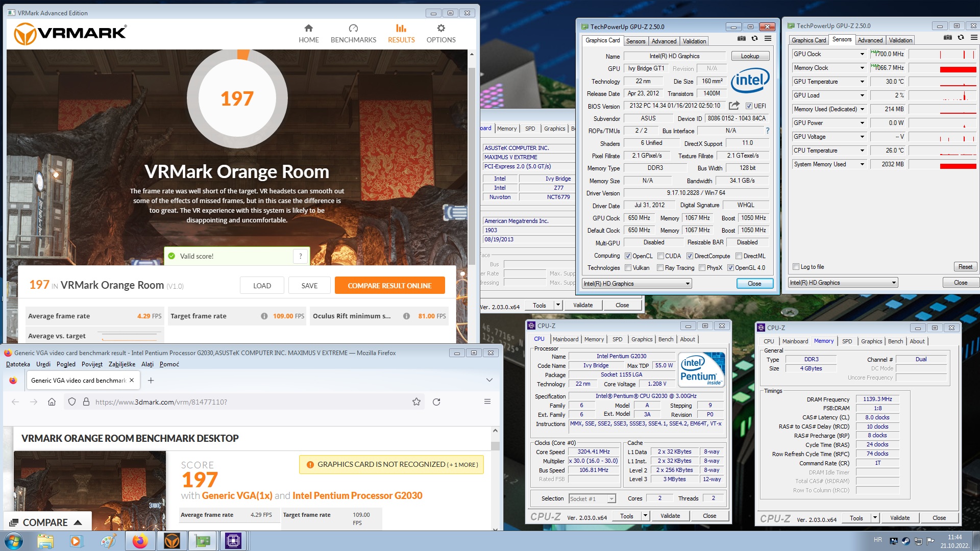Open VRMark BENCHMARKS gauge icon
The image size is (980, 551).
point(353,29)
